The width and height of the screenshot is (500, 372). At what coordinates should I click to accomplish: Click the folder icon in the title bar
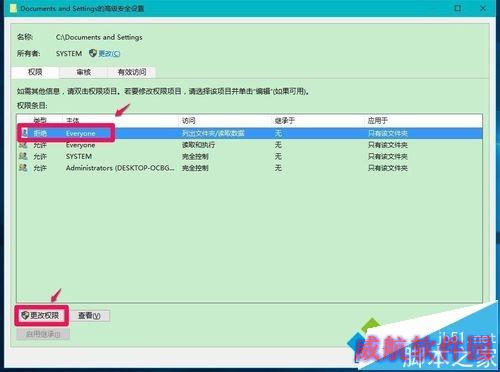tap(13, 8)
